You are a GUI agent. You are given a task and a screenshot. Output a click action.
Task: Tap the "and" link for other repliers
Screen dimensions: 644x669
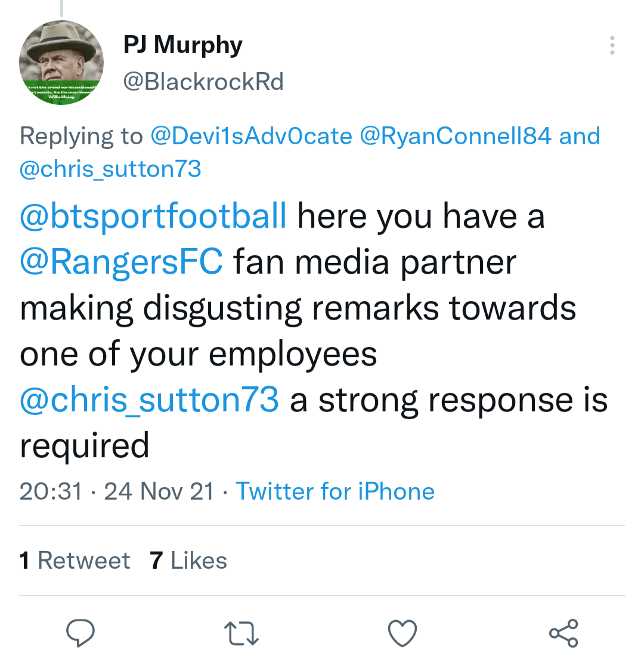[580, 137]
